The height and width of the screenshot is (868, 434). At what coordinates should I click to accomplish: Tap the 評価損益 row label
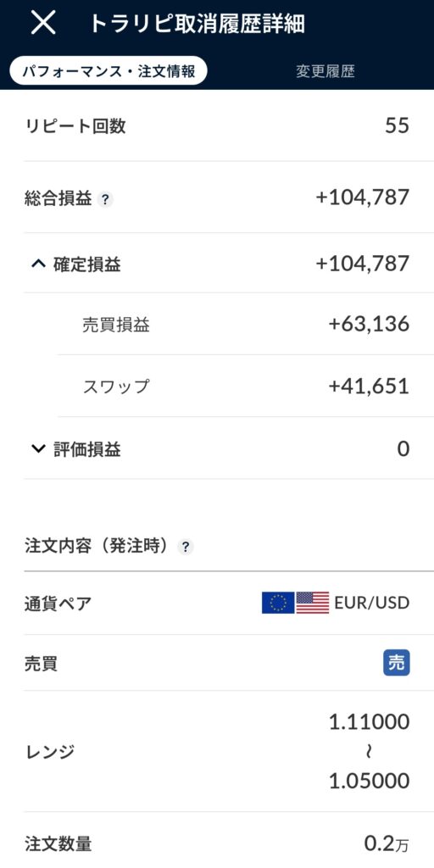(x=87, y=449)
